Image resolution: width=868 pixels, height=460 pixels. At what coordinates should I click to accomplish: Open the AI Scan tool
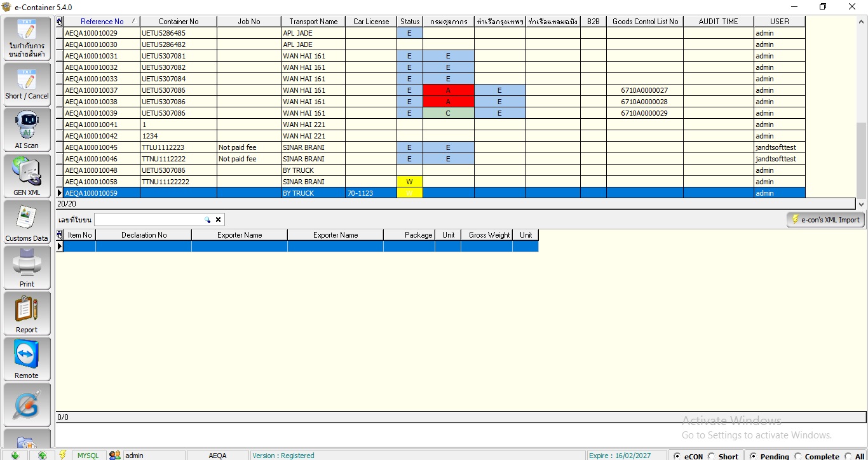click(x=27, y=130)
